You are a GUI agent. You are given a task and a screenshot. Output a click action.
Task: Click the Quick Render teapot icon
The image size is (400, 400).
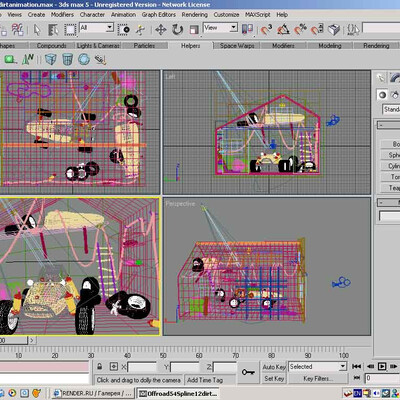(333, 30)
